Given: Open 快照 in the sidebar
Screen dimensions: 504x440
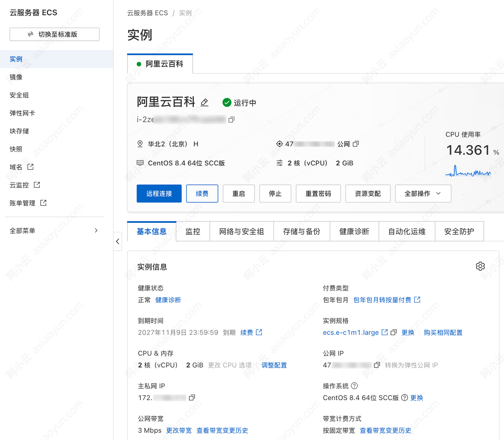Looking at the screenshot, I should tap(56, 149).
